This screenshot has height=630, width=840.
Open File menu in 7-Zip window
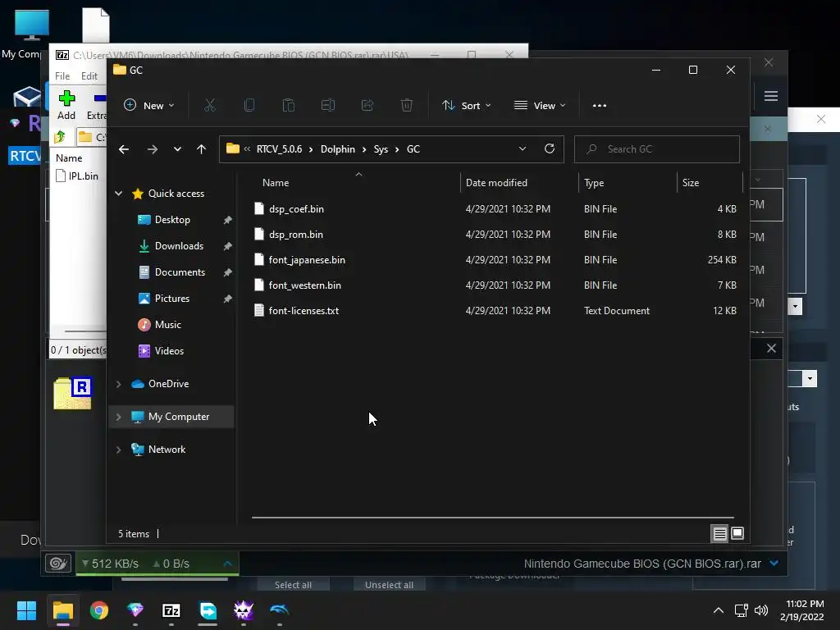(62, 76)
